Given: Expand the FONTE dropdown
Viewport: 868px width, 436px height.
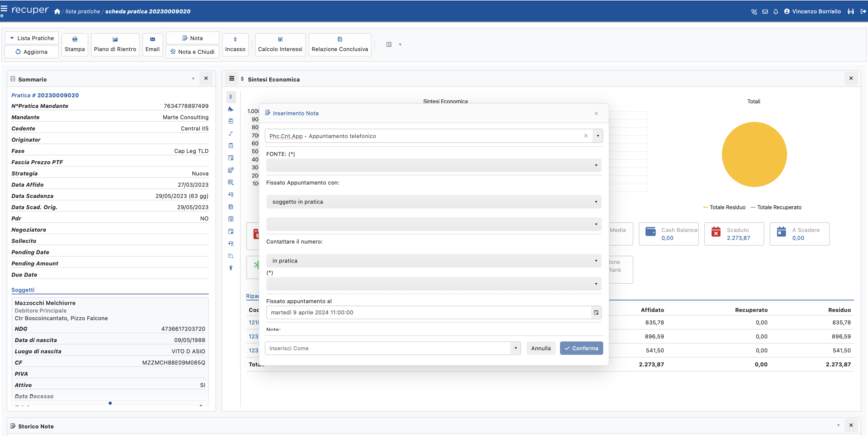Looking at the screenshot, I should (434, 165).
